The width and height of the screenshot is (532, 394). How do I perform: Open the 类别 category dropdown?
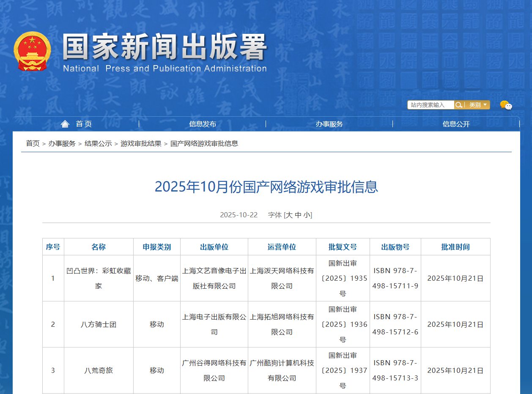pos(478,105)
